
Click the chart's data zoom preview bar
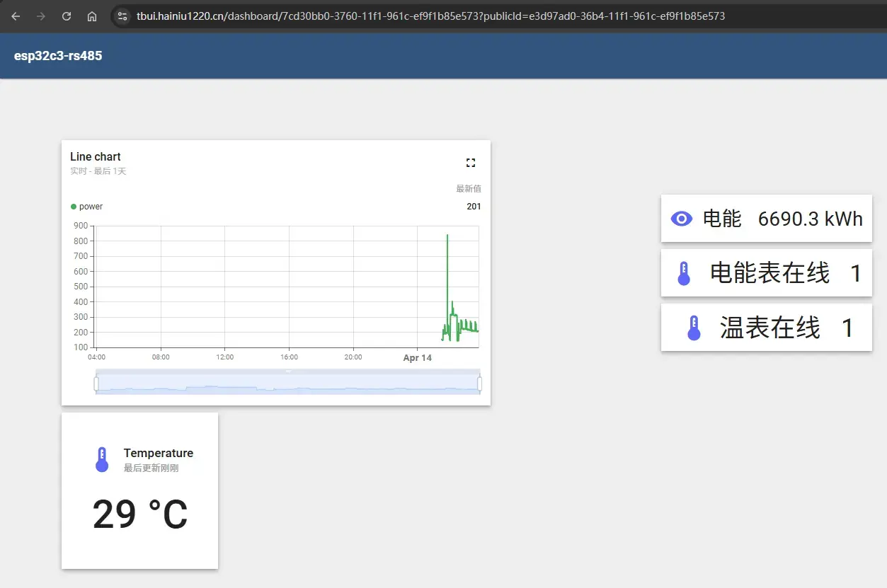pyautogui.click(x=287, y=384)
